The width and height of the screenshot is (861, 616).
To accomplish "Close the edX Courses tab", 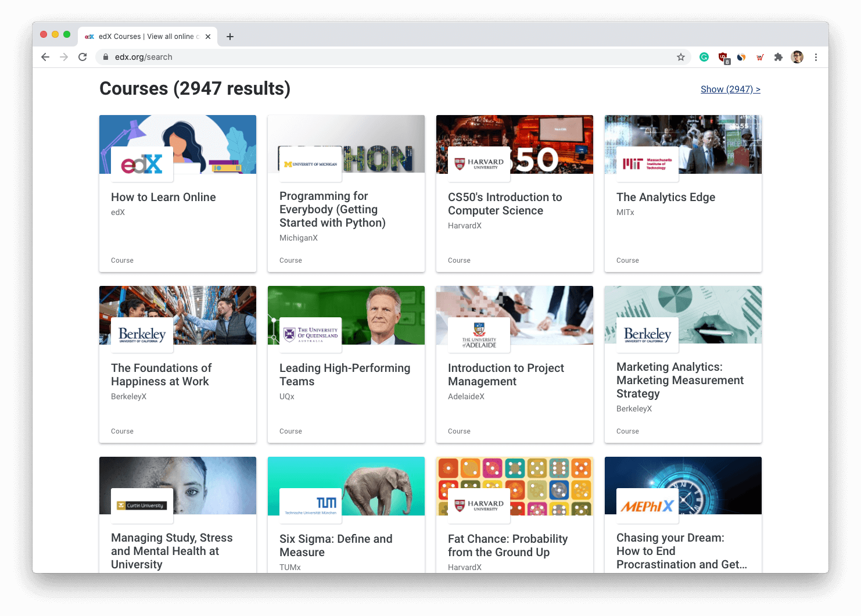I will tap(208, 37).
